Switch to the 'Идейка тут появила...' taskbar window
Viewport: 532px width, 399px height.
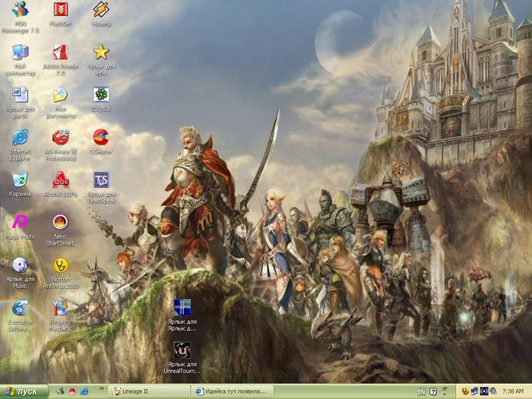(232, 391)
